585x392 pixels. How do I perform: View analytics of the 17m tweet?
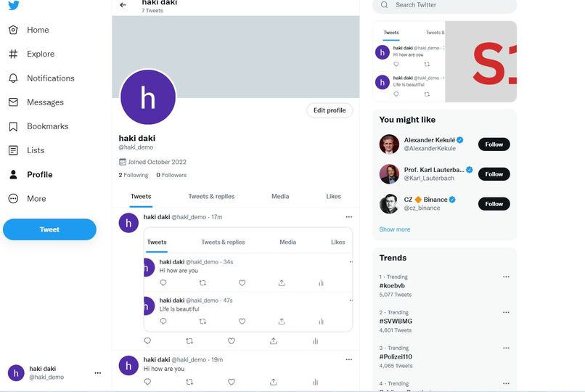pos(316,341)
